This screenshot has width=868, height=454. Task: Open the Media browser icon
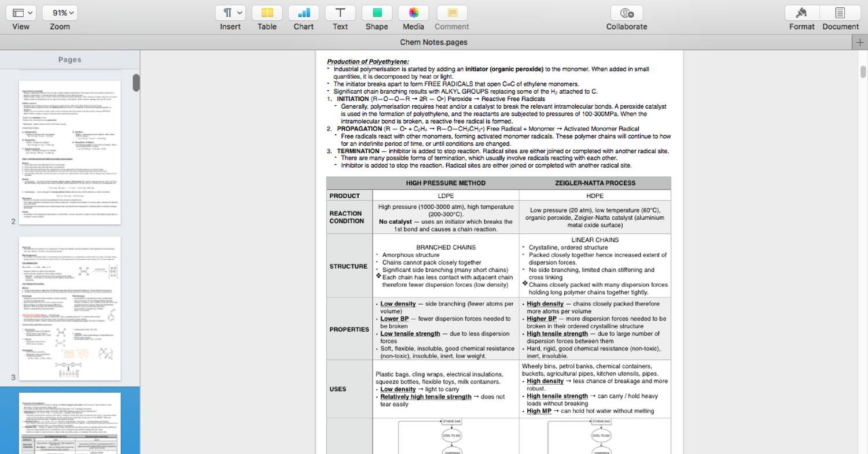click(413, 13)
